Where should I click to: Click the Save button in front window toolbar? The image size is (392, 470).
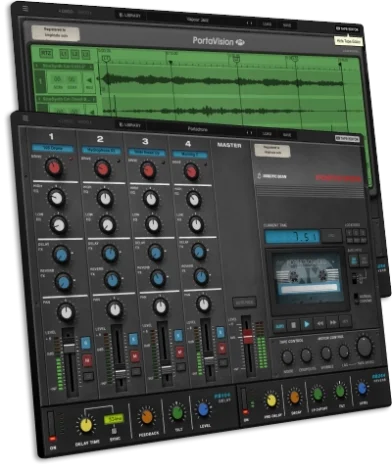287,135
